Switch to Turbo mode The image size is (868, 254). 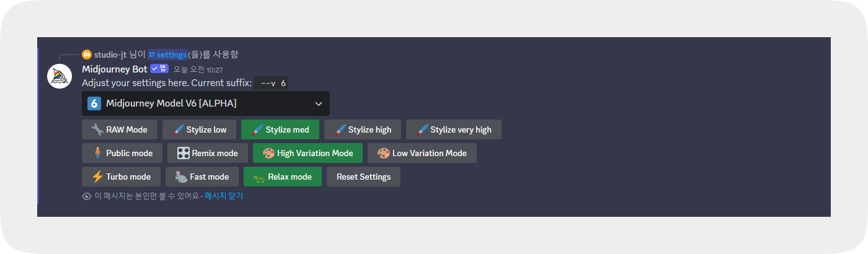pos(121,177)
